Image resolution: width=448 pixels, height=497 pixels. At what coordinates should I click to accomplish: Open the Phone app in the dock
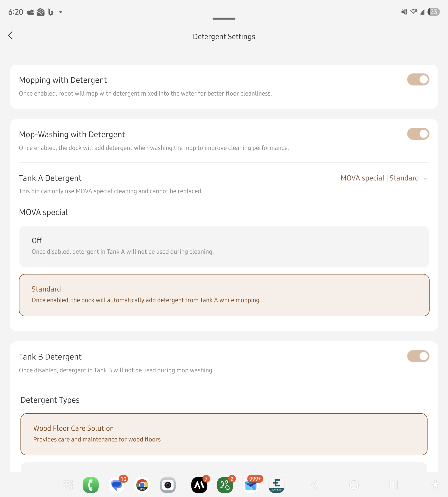(x=91, y=485)
